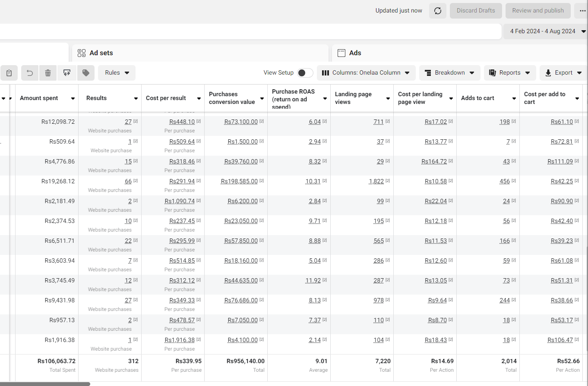This screenshot has height=386, width=588.
Task: Click average ROAS 9.01 total
Action: tap(322, 361)
